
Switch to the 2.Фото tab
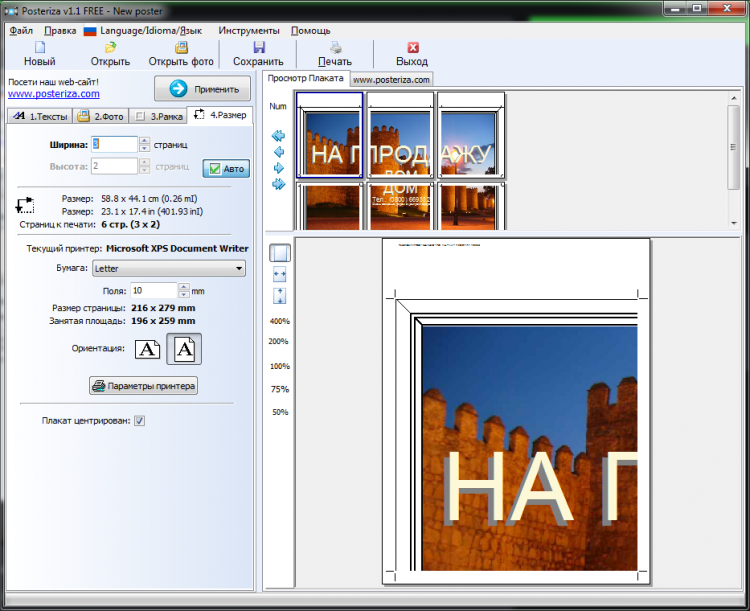click(x=98, y=115)
